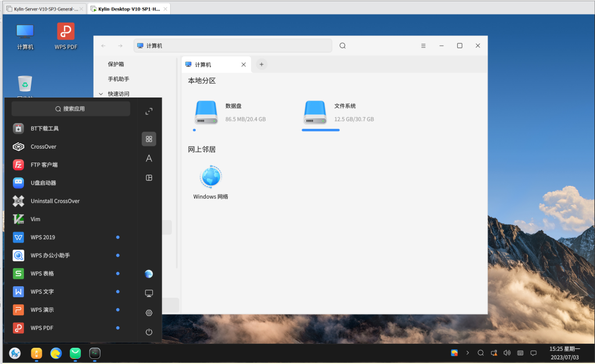This screenshot has width=595, height=364.
Task: Expand the system tray arrow
Action: (x=468, y=353)
